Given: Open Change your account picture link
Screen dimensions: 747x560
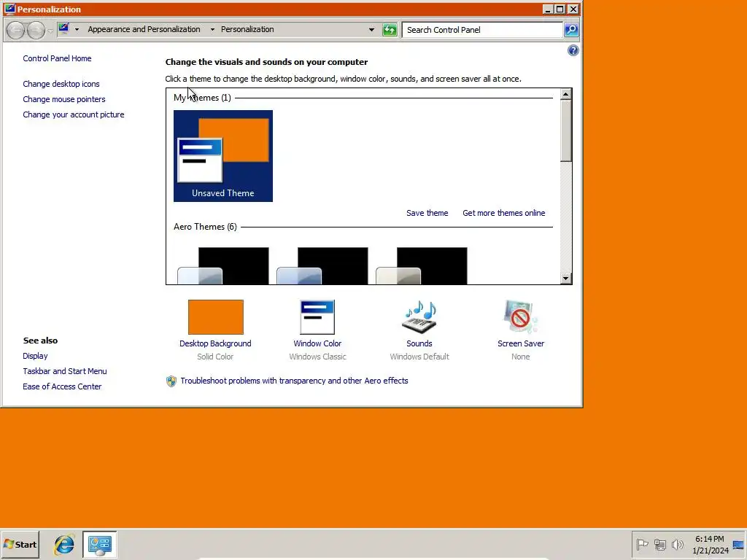Looking at the screenshot, I should 74,114.
